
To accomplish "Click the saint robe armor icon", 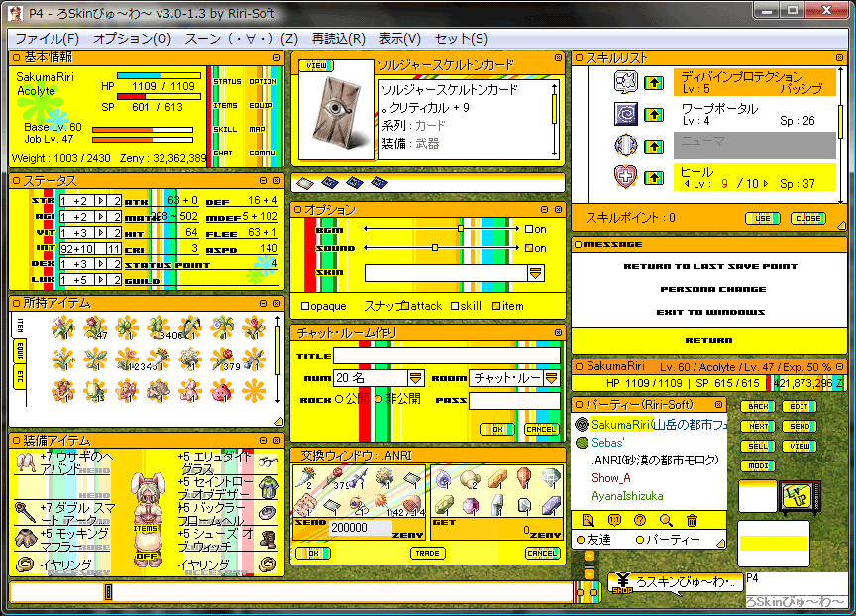I will 268,487.
